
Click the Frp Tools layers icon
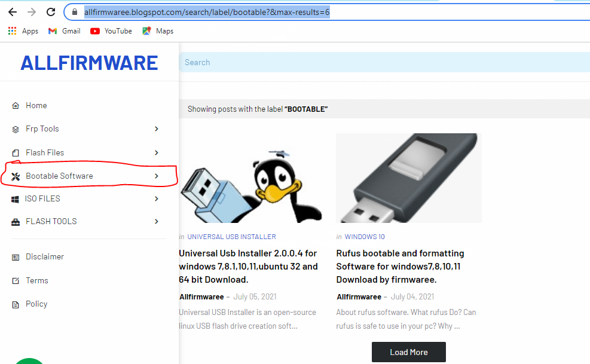(x=16, y=129)
